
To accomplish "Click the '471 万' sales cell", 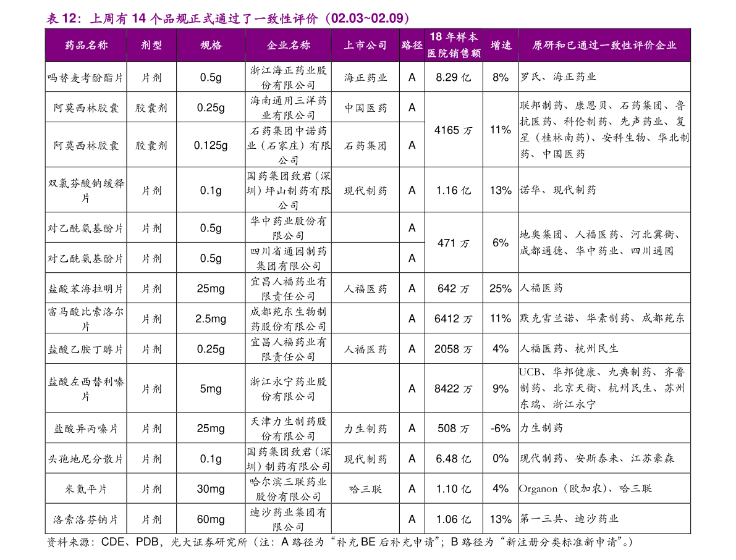I will click(454, 243).
